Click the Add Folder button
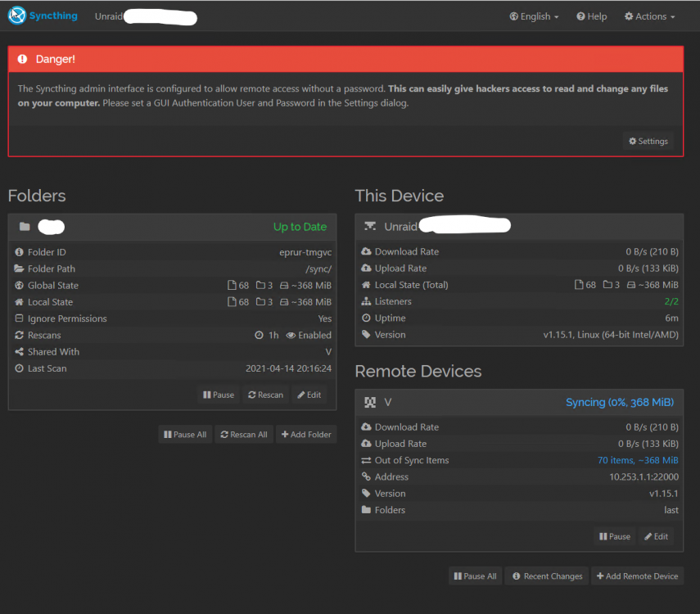 click(306, 435)
